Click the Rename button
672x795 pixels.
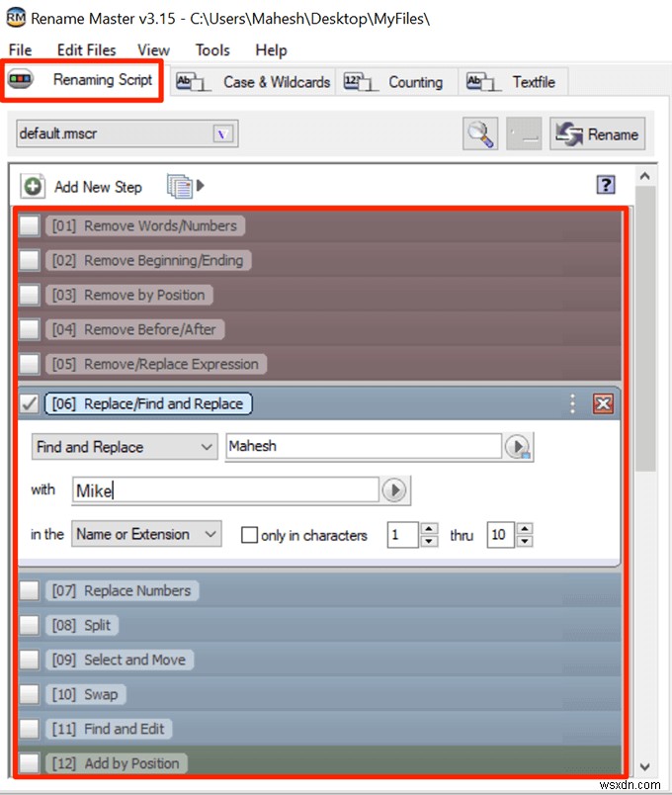pos(598,133)
